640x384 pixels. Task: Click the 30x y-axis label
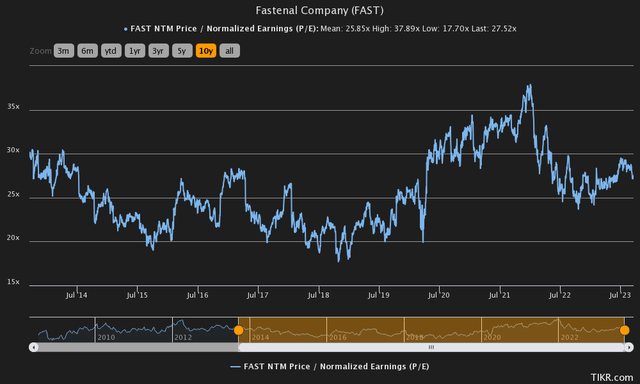click(13, 150)
